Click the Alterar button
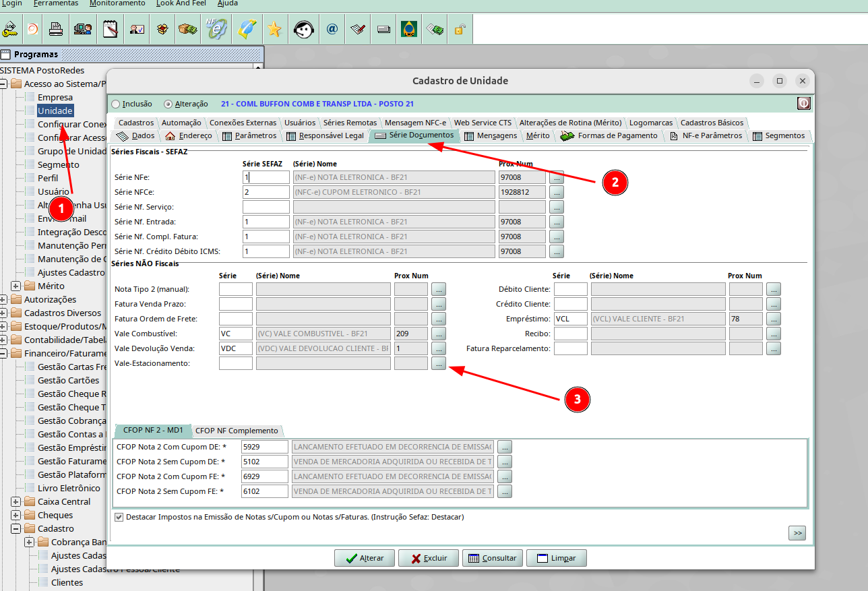 (x=364, y=558)
